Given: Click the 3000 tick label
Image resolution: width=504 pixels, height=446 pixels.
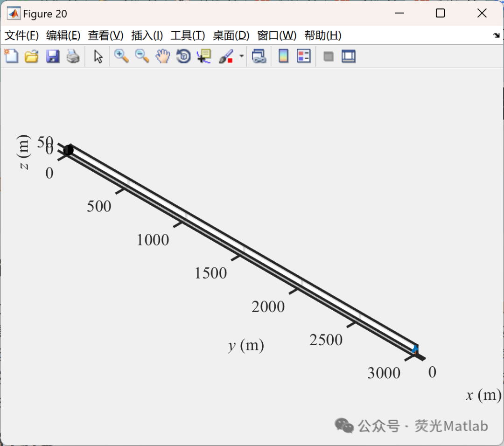Looking at the screenshot, I should pyautogui.click(x=384, y=373).
